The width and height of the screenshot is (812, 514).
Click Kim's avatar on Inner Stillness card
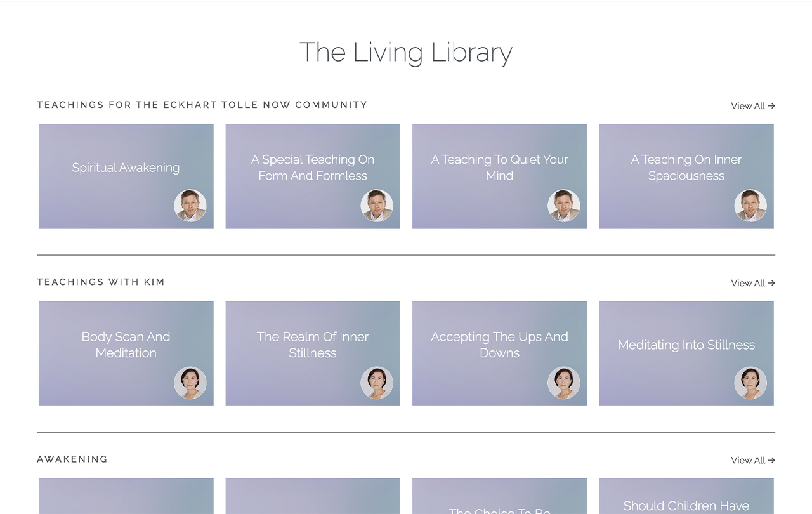377,383
